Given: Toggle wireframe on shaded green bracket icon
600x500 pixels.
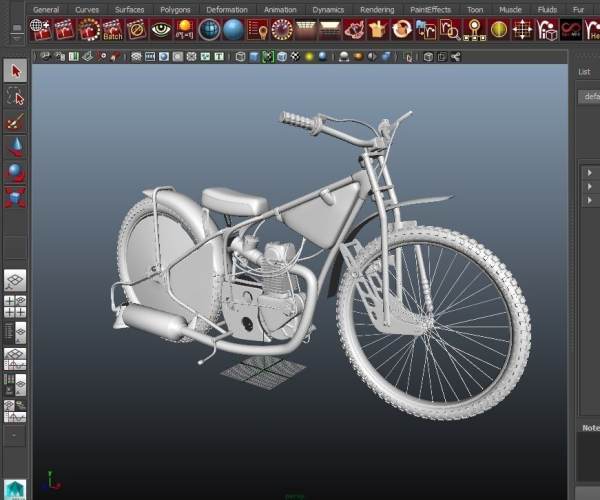Looking at the screenshot, I should click(268, 57).
